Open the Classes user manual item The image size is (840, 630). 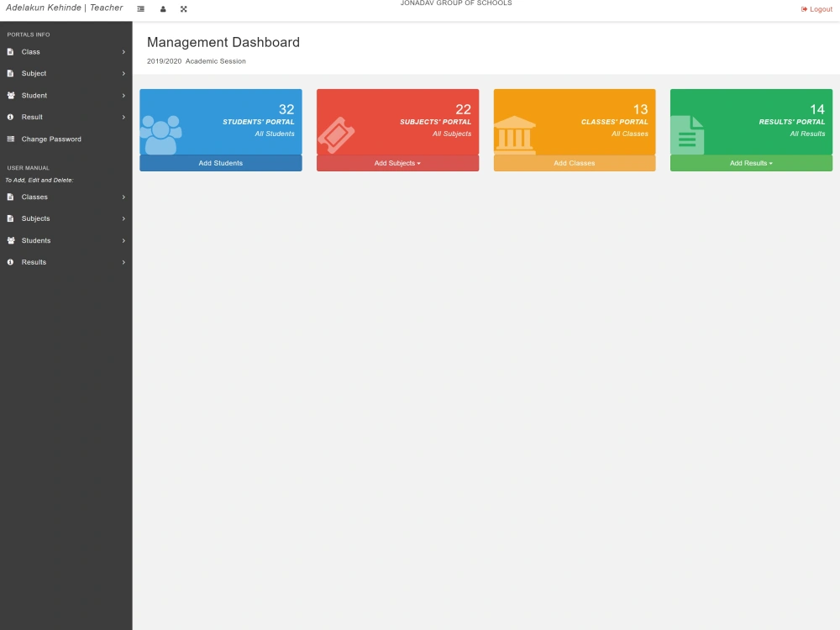pyautogui.click(x=66, y=197)
